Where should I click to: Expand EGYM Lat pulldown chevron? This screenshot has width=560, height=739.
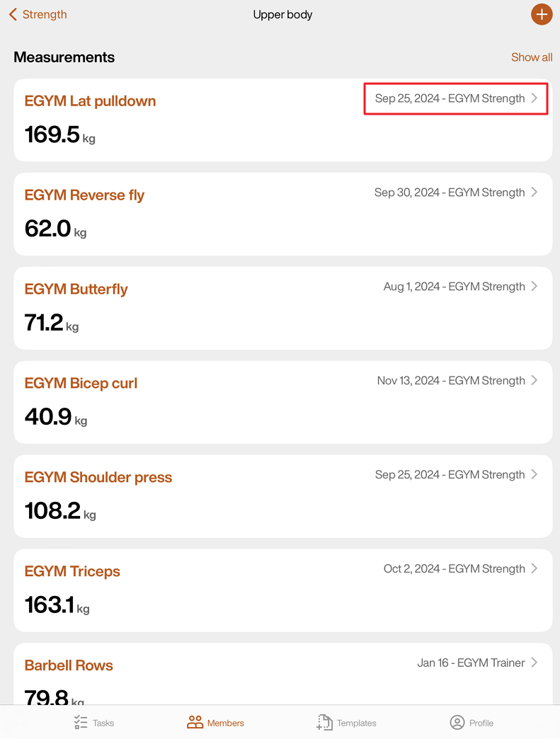(x=535, y=98)
